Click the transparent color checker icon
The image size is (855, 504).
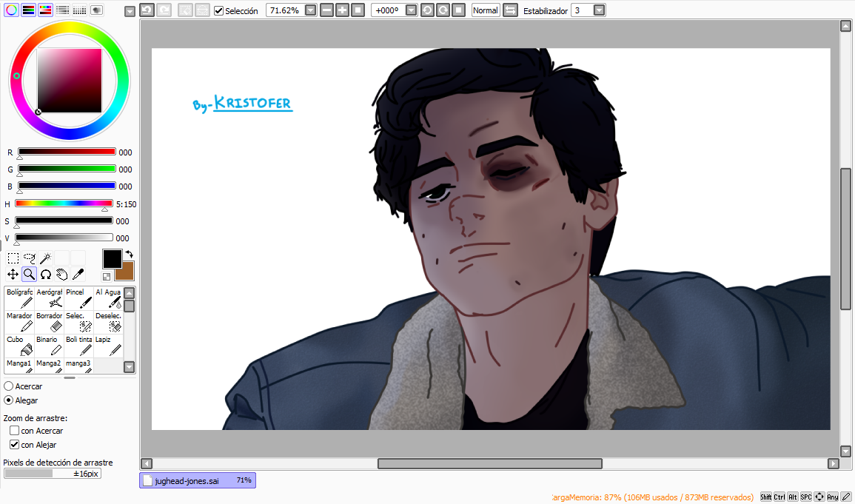pyautogui.click(x=107, y=277)
